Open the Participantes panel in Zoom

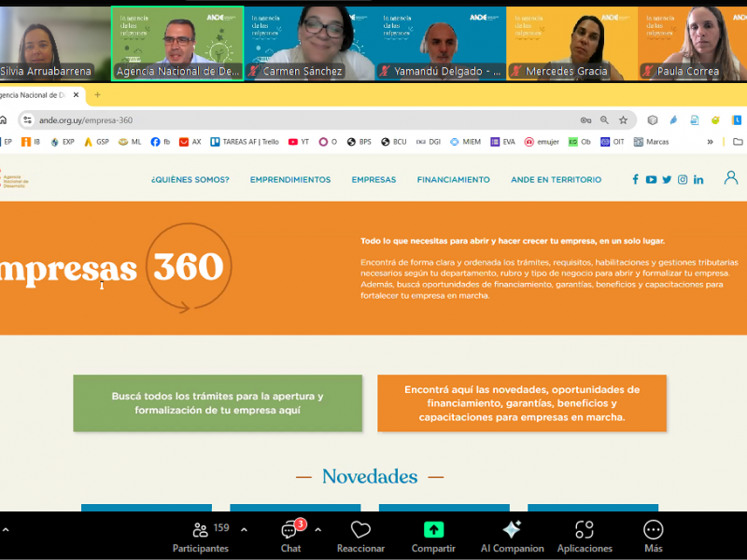pyautogui.click(x=201, y=538)
